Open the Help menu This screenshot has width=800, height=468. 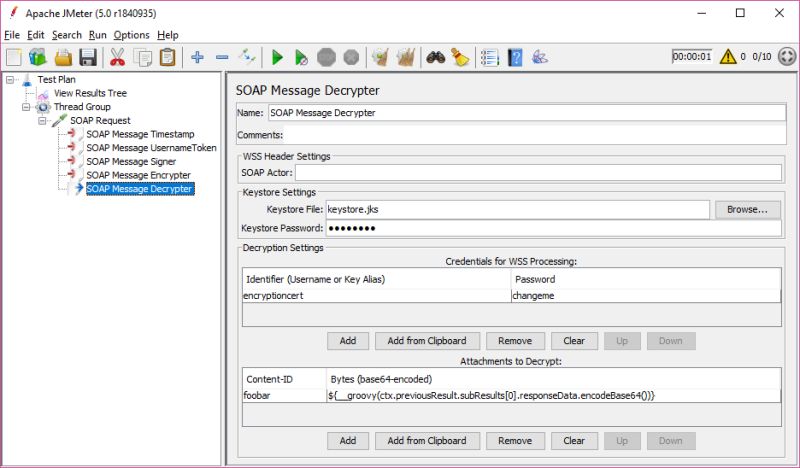click(x=168, y=35)
